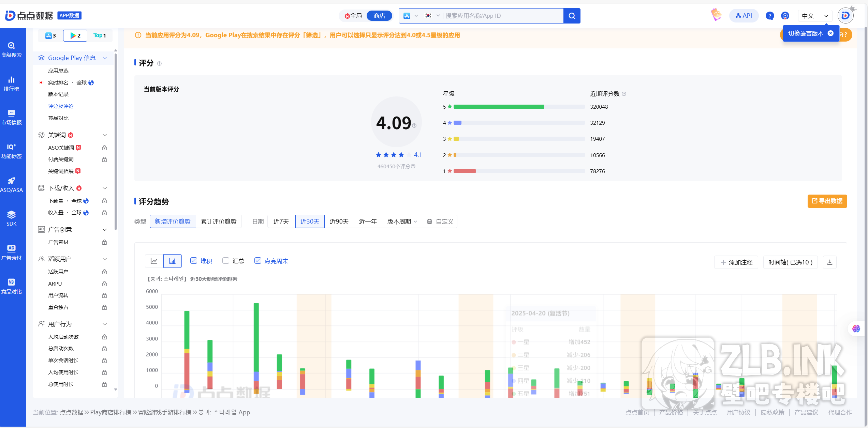Open the country flag dropdown

tap(432, 16)
